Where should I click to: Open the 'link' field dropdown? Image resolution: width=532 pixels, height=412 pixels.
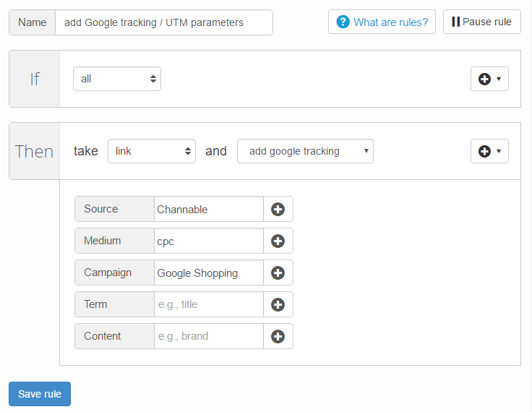click(152, 151)
